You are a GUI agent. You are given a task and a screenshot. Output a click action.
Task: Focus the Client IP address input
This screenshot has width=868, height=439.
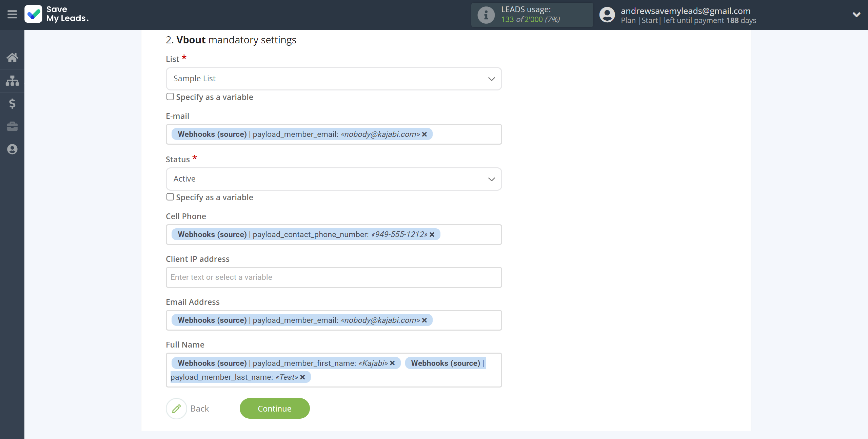tap(334, 277)
